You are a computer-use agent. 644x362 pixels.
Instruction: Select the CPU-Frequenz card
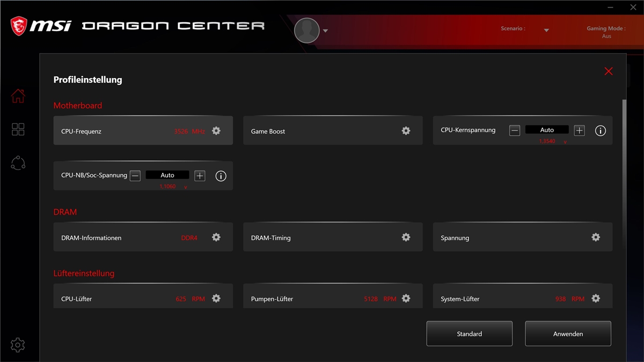pyautogui.click(x=143, y=130)
